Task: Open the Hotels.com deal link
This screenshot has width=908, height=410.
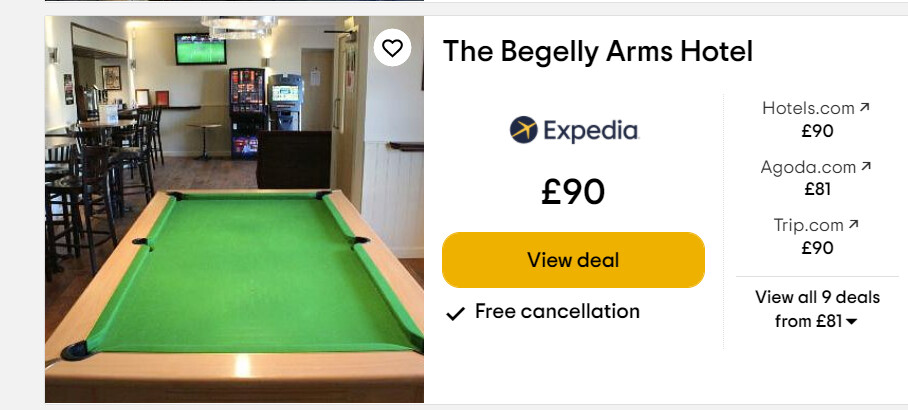Action: 808,107
